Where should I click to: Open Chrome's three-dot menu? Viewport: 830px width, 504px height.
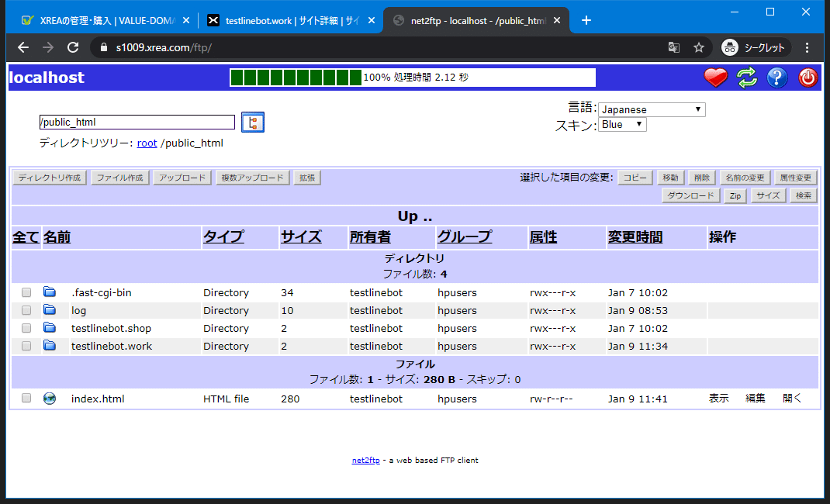pyautogui.click(x=807, y=47)
